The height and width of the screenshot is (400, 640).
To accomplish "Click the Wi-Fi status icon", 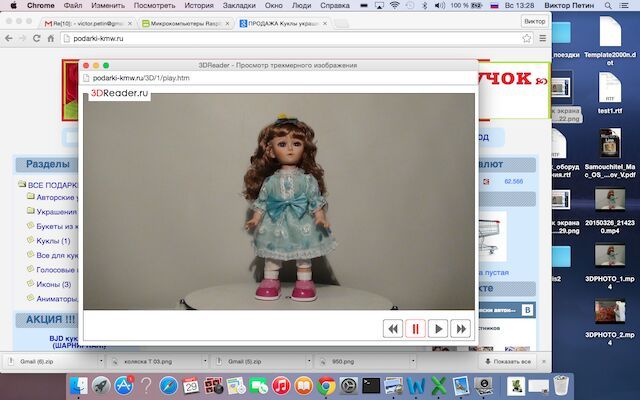I will [x=394, y=5].
